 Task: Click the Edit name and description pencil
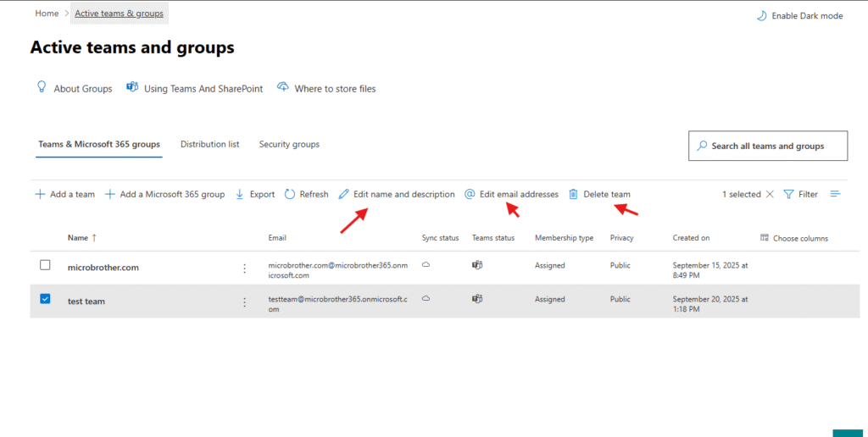click(344, 195)
